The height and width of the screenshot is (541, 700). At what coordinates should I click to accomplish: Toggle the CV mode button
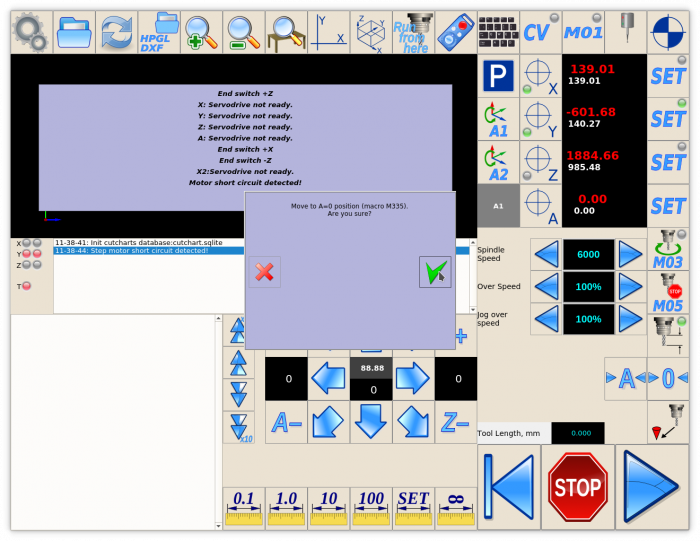(538, 32)
